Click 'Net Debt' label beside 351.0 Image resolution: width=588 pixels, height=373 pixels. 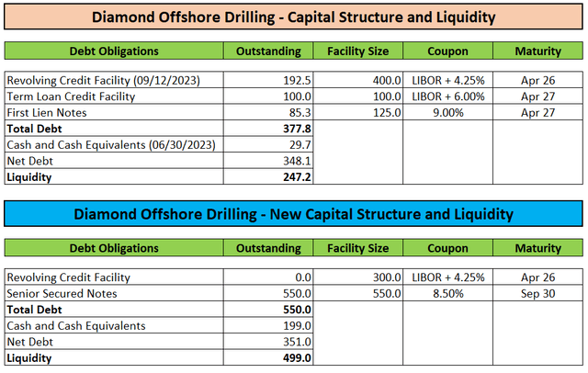[x=30, y=342]
